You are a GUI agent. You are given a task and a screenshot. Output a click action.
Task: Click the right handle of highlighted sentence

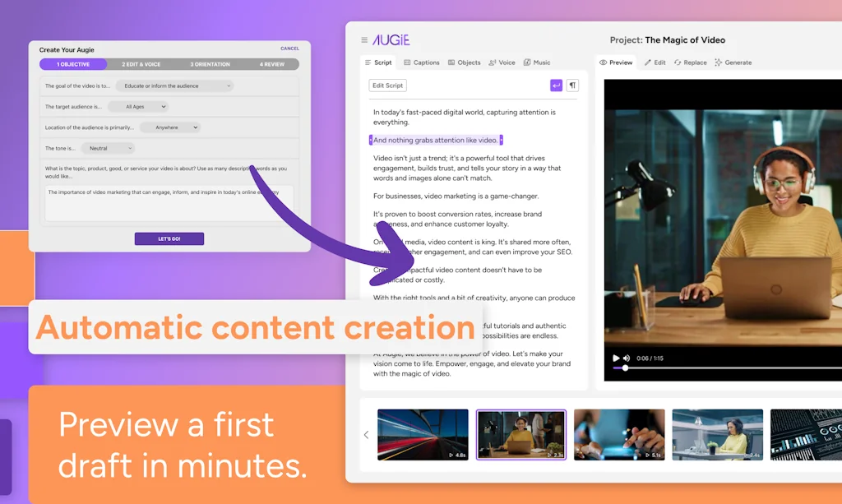pos(501,140)
